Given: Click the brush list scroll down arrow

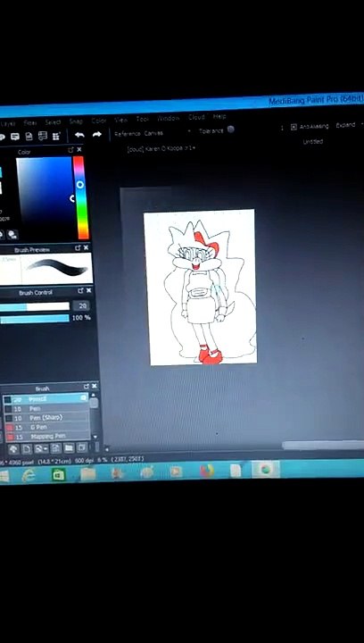Looking at the screenshot, I should pyautogui.click(x=95, y=437).
